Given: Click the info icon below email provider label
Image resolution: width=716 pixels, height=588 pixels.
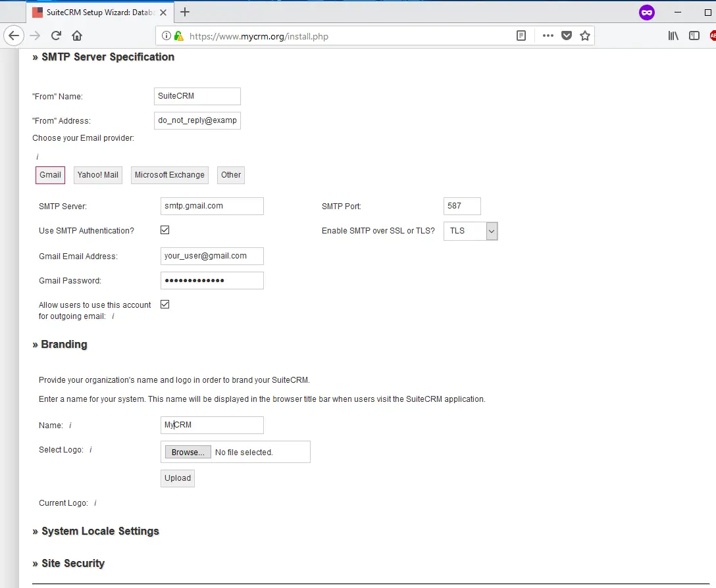Looking at the screenshot, I should click(38, 157).
